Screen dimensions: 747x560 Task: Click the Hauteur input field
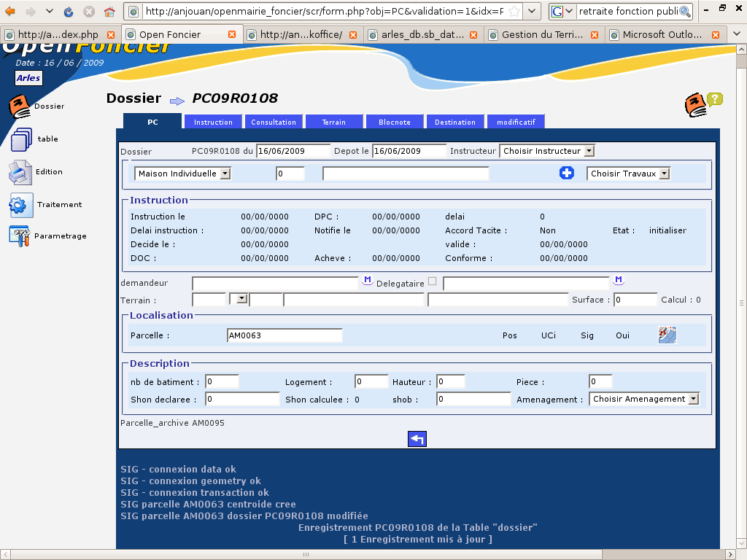pyautogui.click(x=450, y=381)
